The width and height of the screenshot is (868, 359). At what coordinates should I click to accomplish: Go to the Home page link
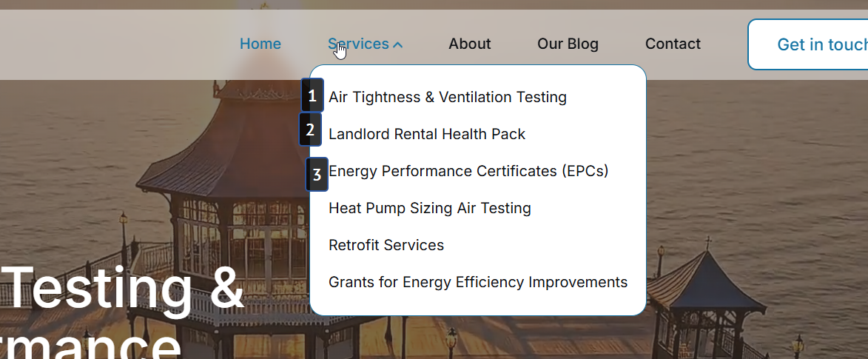[x=260, y=44]
